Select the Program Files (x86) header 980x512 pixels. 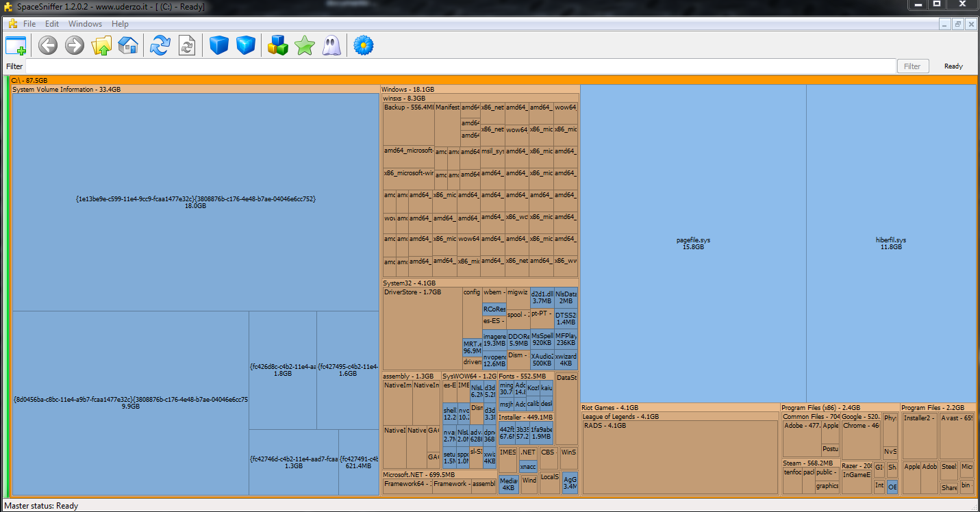click(840, 407)
